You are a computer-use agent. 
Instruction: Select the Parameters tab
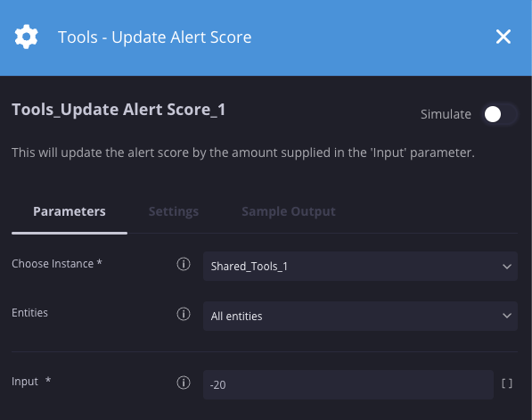(x=70, y=211)
